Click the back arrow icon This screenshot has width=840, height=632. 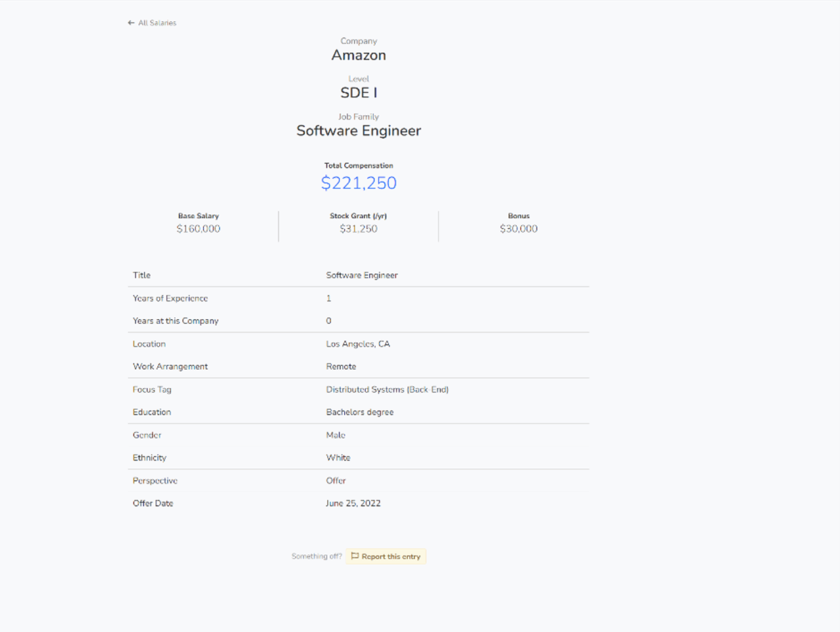[131, 23]
